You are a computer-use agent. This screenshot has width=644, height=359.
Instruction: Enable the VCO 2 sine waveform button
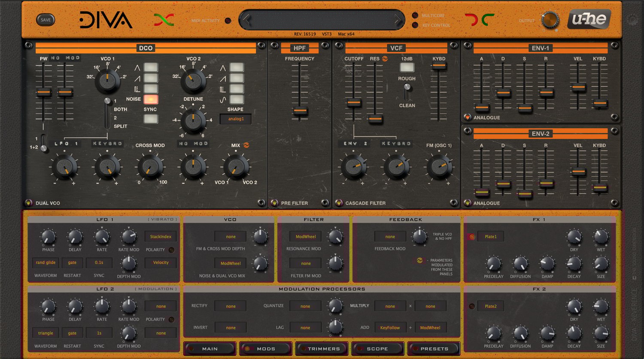(x=237, y=100)
